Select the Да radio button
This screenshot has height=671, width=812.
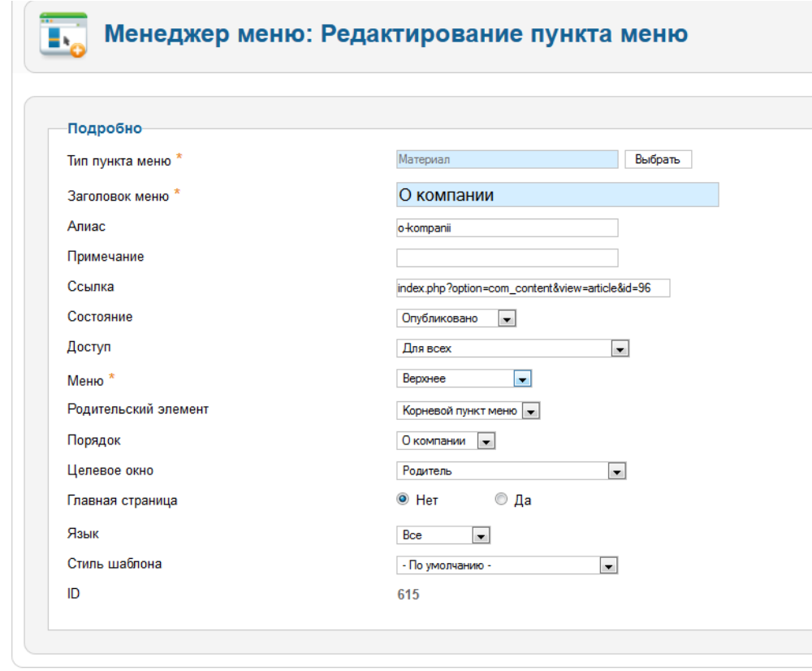point(500,500)
